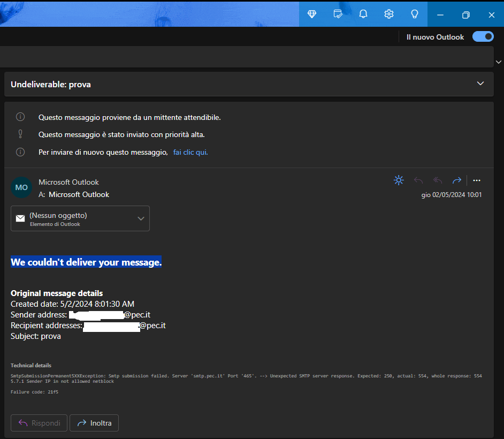Expand the attachment dropdown arrow
The height and width of the screenshot is (439, 504).
(141, 218)
